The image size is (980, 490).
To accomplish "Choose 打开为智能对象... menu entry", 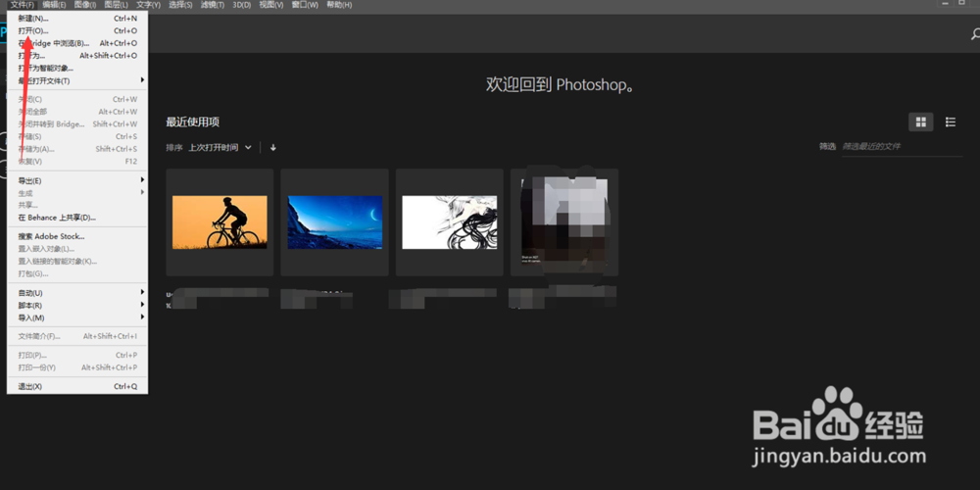I will click(77, 69).
